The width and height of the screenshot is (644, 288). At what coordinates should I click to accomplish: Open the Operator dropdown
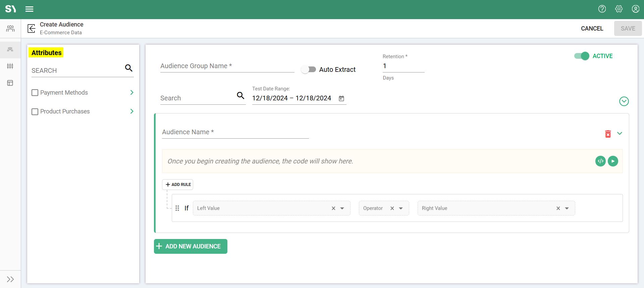(401, 208)
